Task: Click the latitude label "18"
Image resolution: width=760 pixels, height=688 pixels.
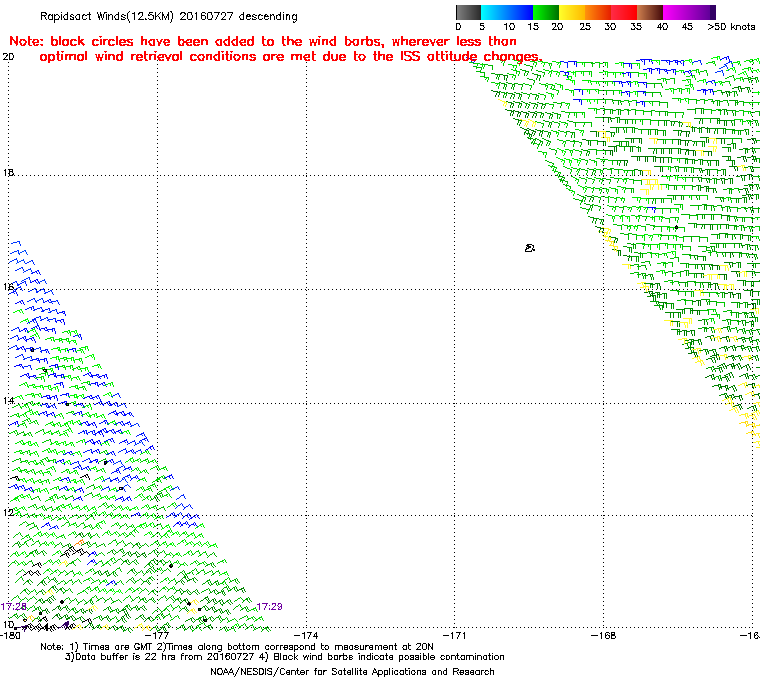Action: (x=8, y=173)
